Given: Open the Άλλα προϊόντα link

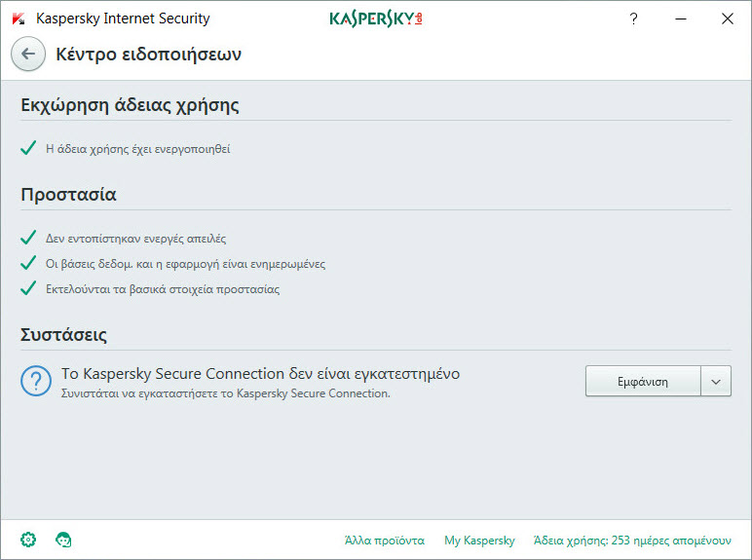Looking at the screenshot, I should pyautogui.click(x=384, y=541).
